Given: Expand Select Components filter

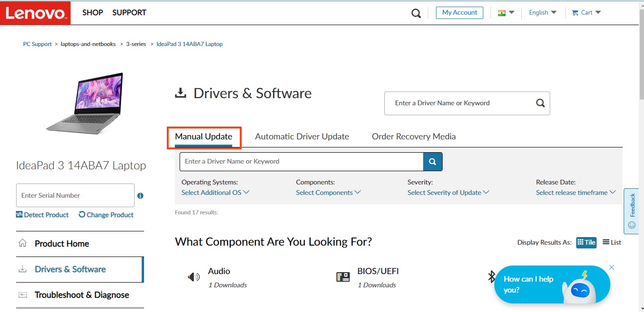Looking at the screenshot, I should 328,193.
